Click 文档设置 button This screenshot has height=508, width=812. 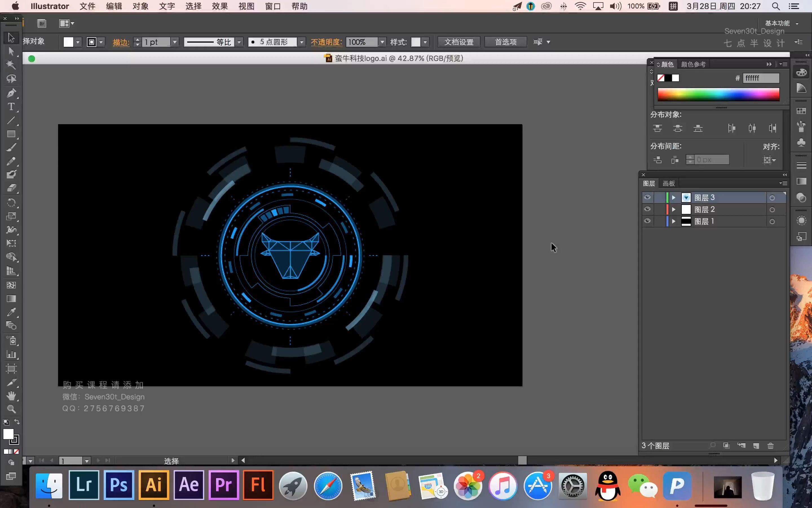[x=459, y=42]
